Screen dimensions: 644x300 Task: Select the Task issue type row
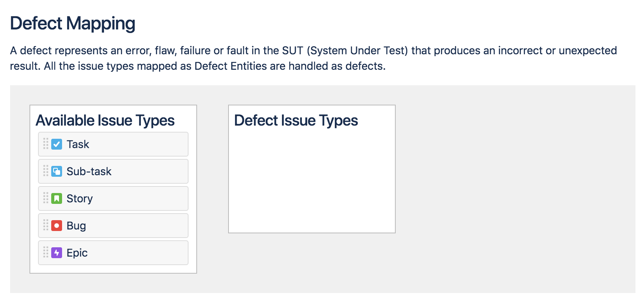click(113, 144)
